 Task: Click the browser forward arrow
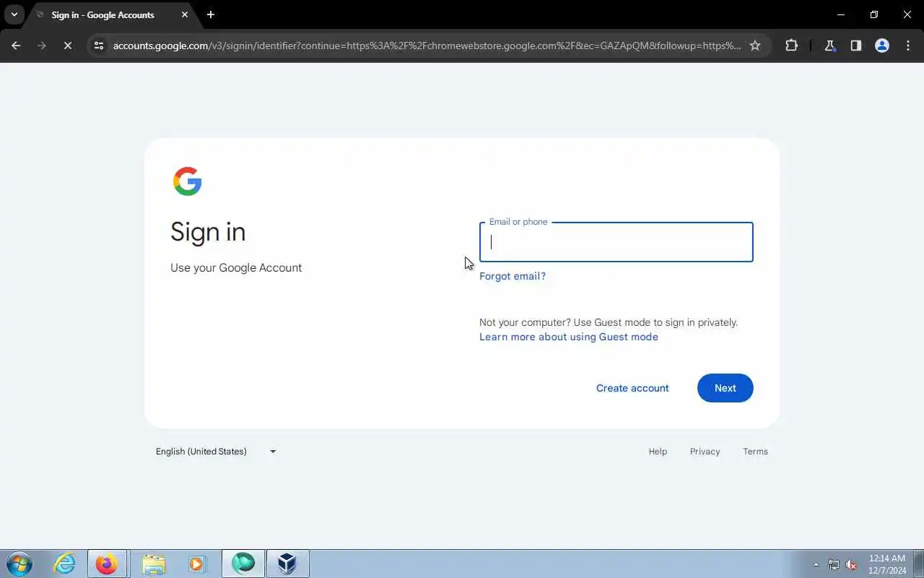pos(41,46)
